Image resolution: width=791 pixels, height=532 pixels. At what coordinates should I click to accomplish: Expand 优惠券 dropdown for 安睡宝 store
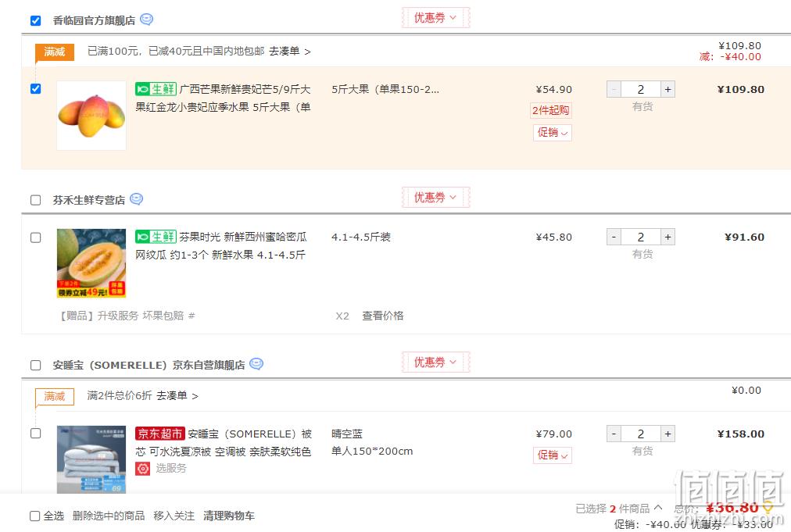(x=435, y=362)
